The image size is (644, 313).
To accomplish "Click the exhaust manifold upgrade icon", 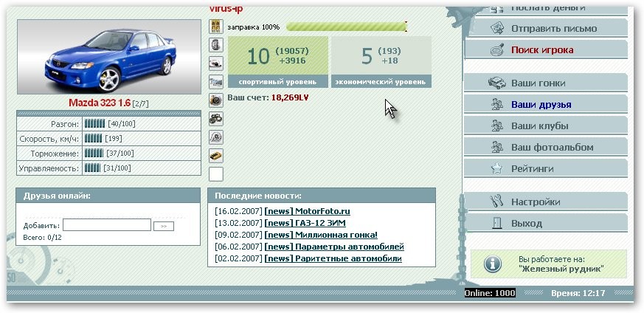I will (215, 82).
